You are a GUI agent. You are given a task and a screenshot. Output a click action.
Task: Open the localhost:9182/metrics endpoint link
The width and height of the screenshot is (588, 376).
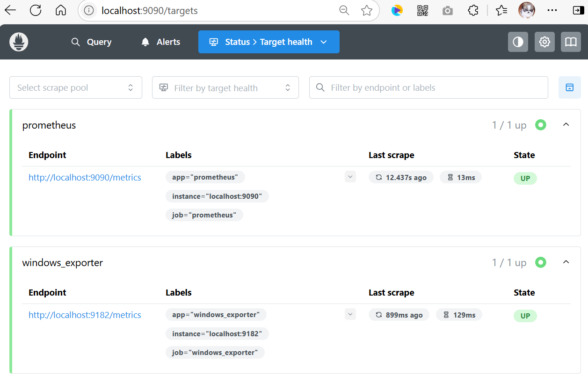(85, 315)
